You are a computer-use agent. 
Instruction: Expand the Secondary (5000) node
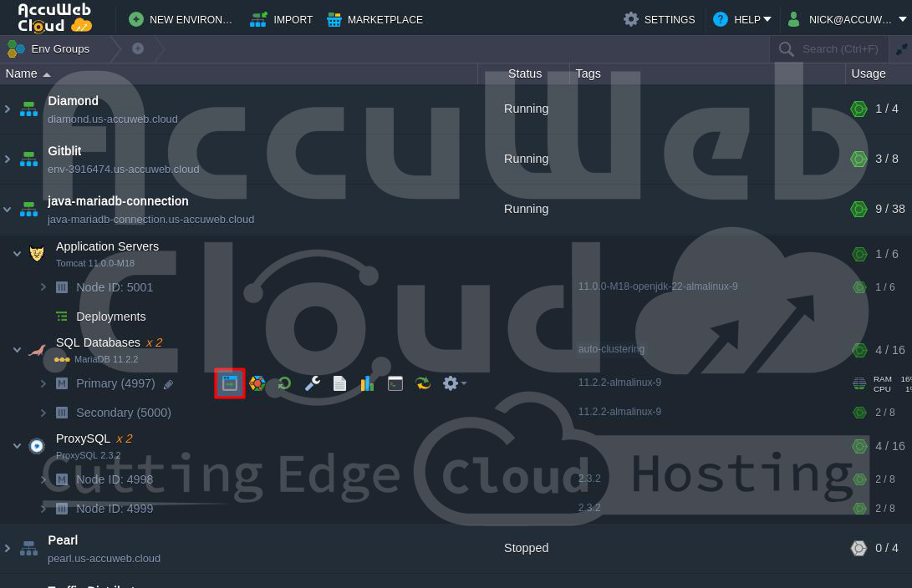click(43, 413)
